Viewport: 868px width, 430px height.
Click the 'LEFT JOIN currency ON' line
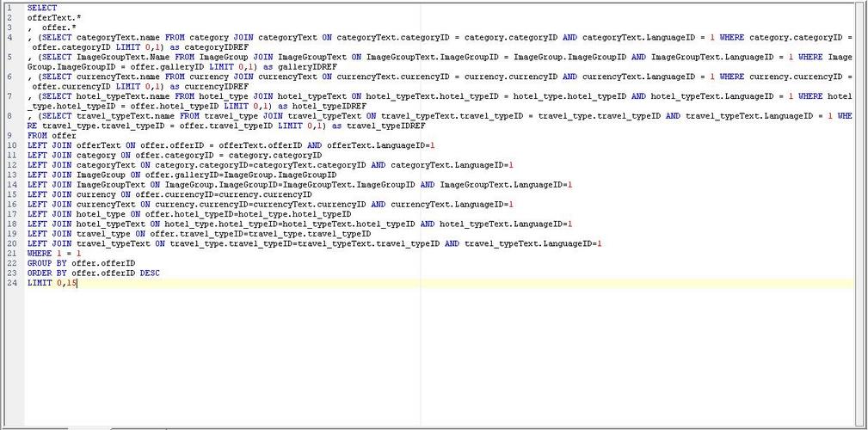[x=169, y=195]
